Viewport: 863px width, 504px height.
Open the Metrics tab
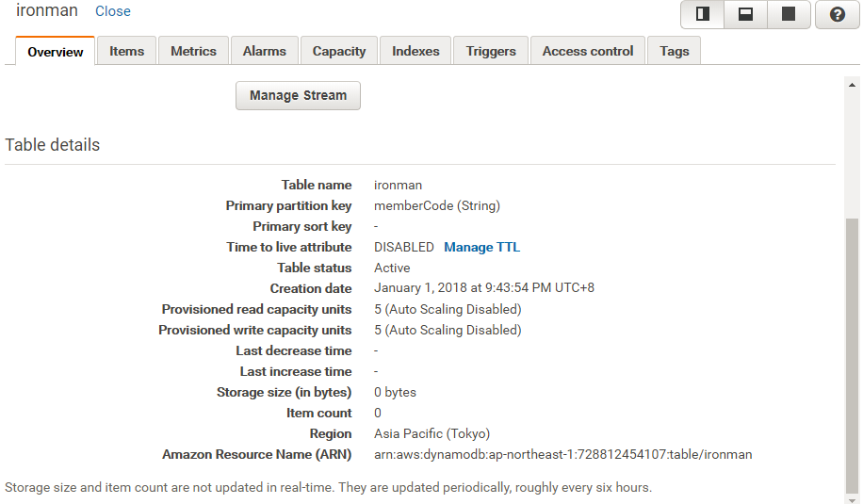193,51
